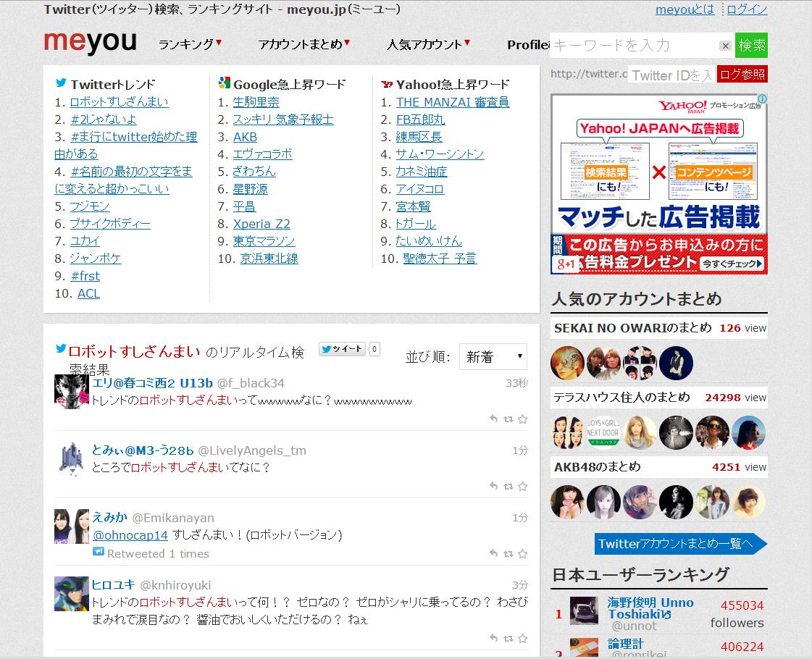Open knhiroyuki's profile avatar
Viewport: 812px width, 659px height.
pos(72,593)
